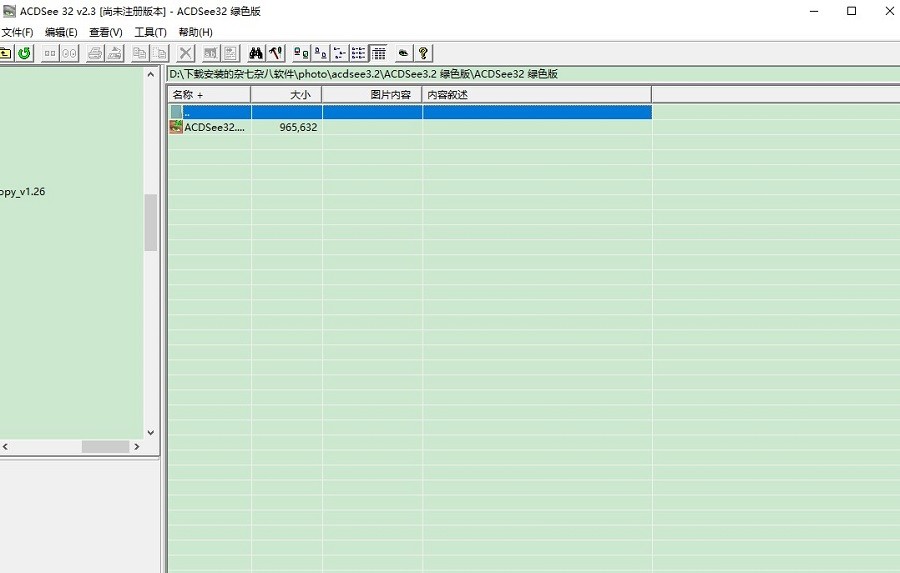Click the delete X icon
The image size is (900, 573).
point(185,53)
